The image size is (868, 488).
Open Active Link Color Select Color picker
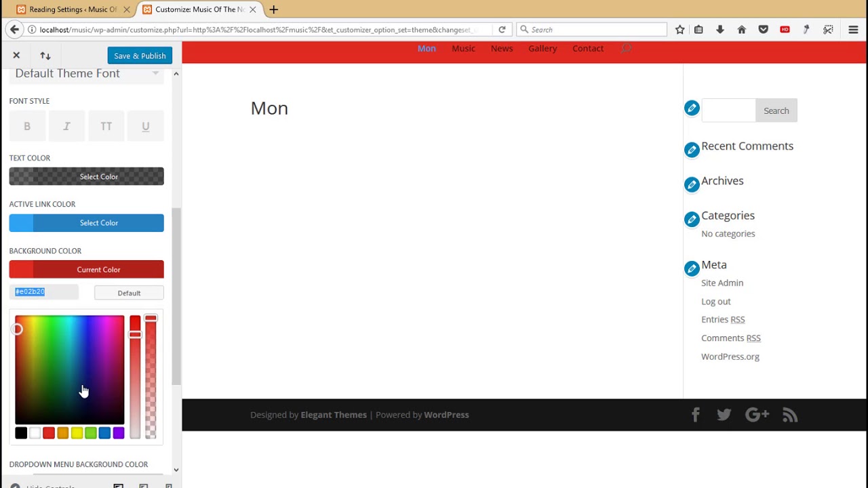[86, 222]
